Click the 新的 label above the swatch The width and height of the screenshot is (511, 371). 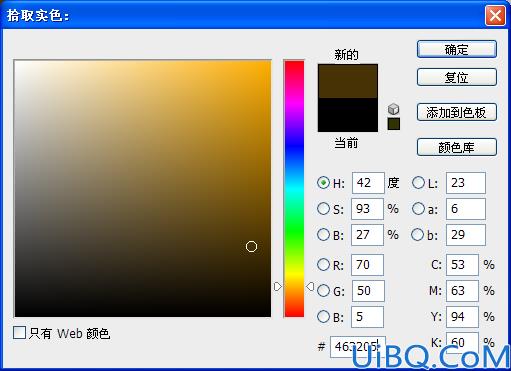tap(346, 54)
